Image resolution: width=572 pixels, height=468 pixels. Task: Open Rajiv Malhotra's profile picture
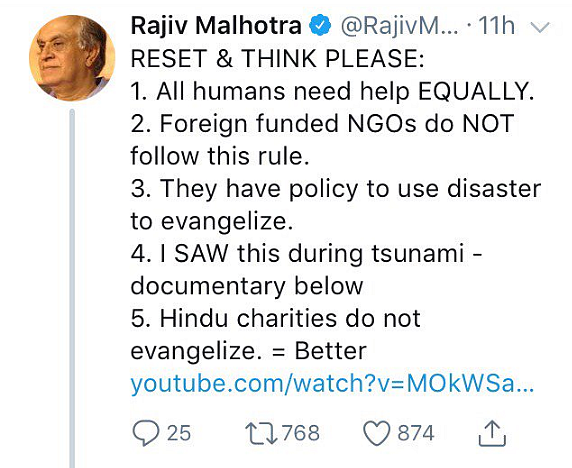tap(72, 58)
